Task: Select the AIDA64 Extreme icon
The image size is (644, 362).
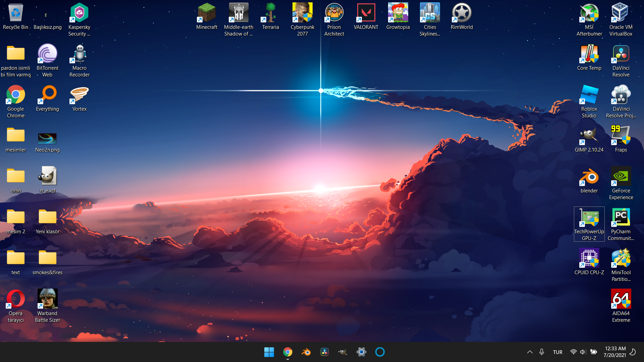Action: tap(621, 300)
